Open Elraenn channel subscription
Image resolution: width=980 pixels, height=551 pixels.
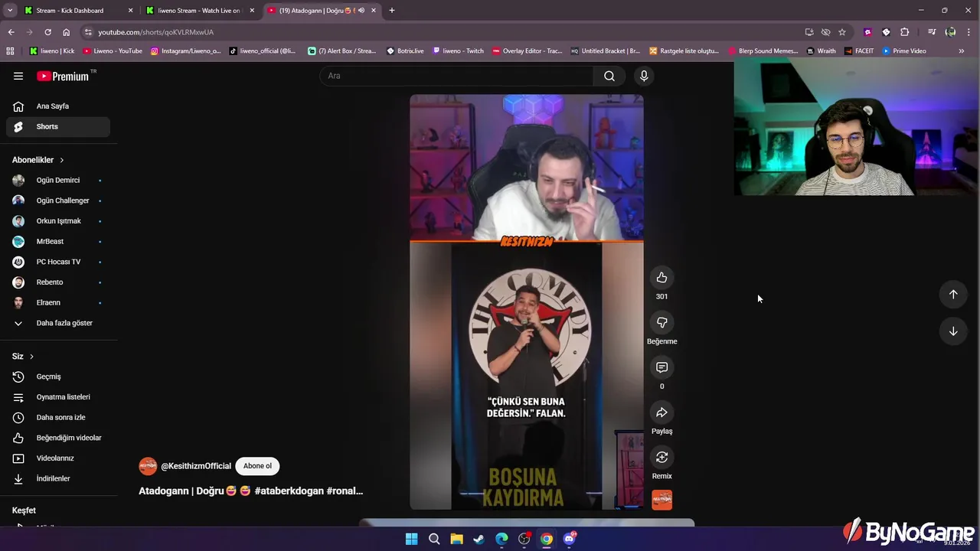coord(58,302)
